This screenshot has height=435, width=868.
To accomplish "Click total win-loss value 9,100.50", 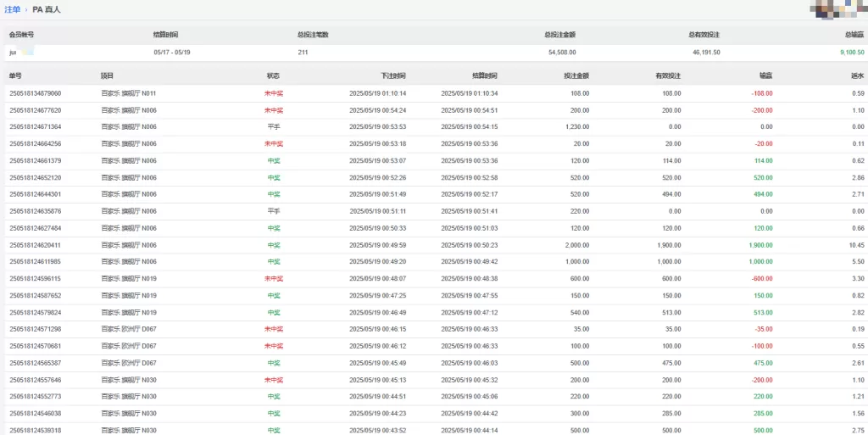I will [x=852, y=53].
